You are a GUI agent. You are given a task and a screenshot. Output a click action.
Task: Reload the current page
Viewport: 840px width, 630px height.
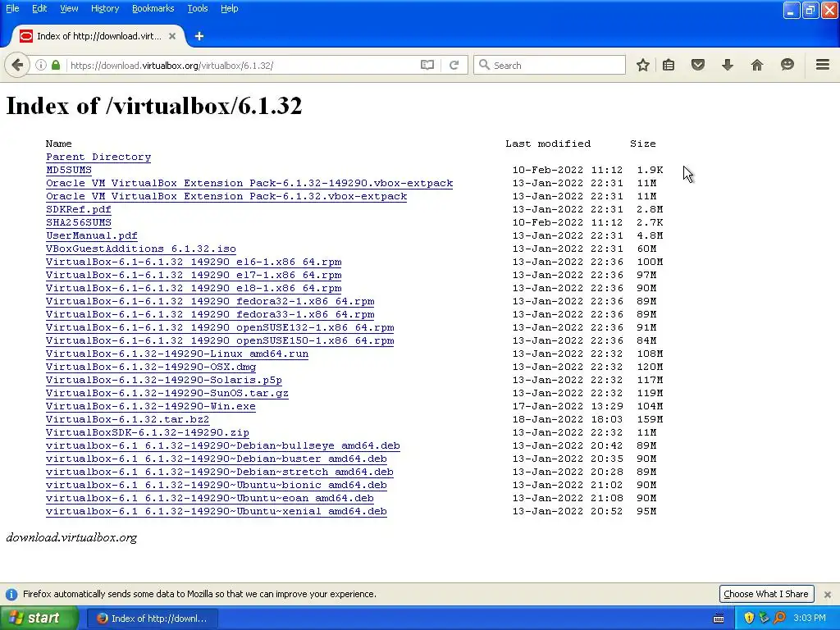pos(454,66)
